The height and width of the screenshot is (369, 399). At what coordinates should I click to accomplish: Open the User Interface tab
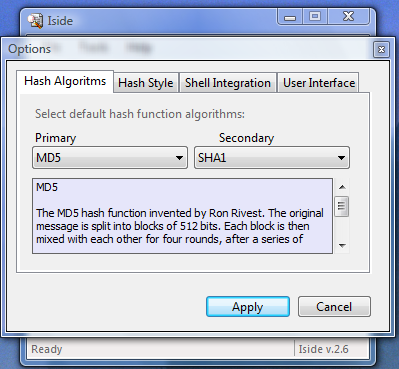(x=319, y=83)
